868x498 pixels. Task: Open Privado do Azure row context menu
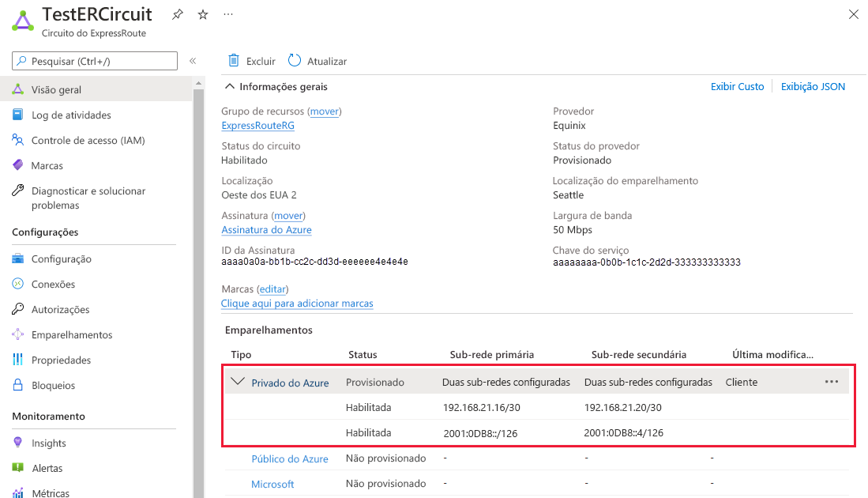[x=831, y=382]
